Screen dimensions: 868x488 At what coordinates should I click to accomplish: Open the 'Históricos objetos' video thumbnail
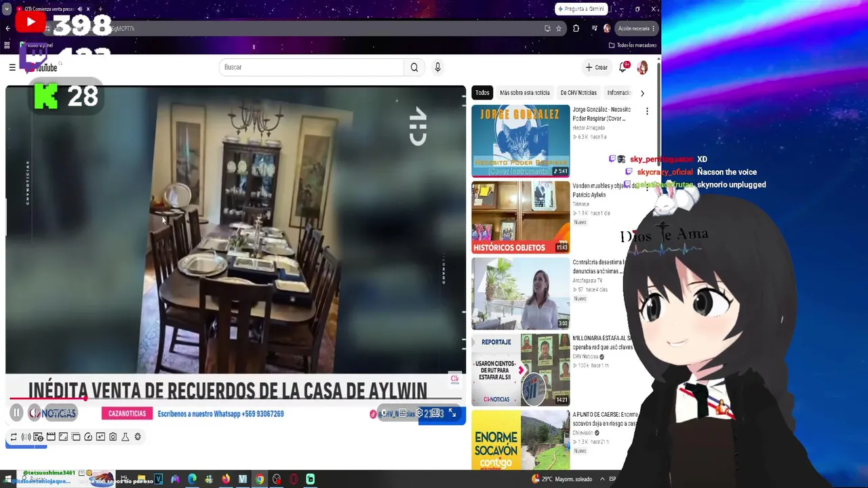[521, 218]
